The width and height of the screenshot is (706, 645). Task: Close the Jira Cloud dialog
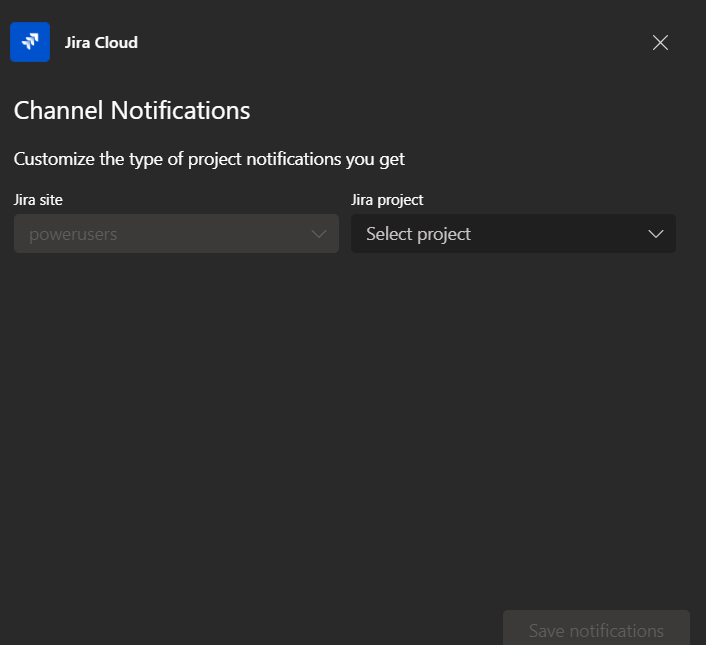click(x=660, y=43)
